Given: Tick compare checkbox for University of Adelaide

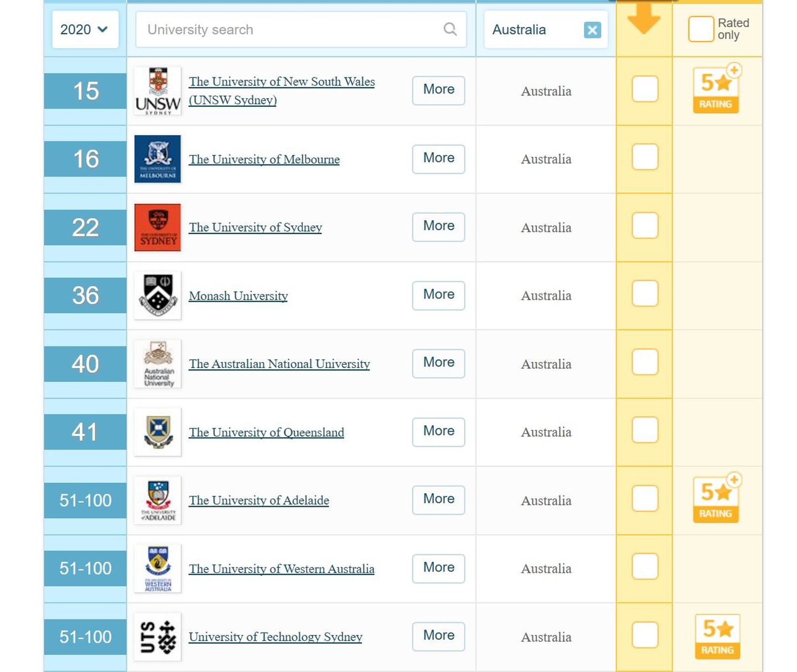Looking at the screenshot, I should 645,498.
